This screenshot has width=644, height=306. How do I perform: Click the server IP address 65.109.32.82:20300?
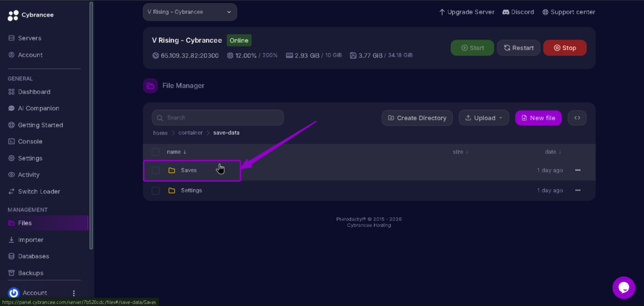(190, 55)
